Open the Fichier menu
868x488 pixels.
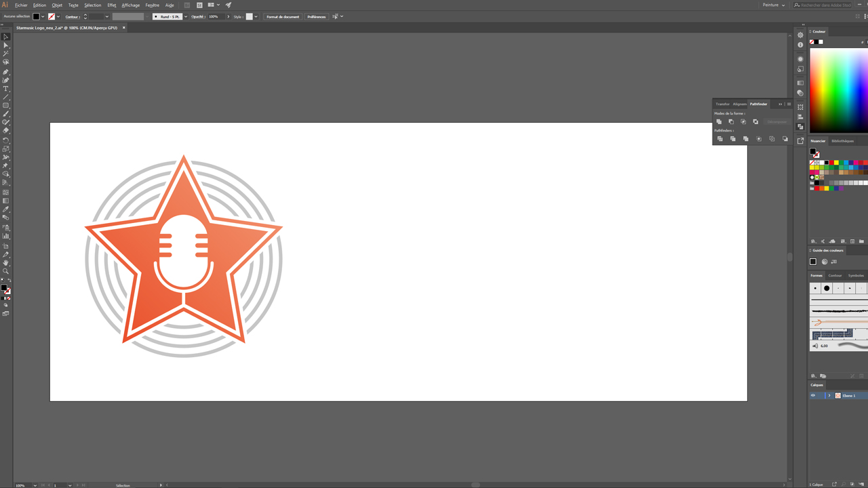(21, 5)
